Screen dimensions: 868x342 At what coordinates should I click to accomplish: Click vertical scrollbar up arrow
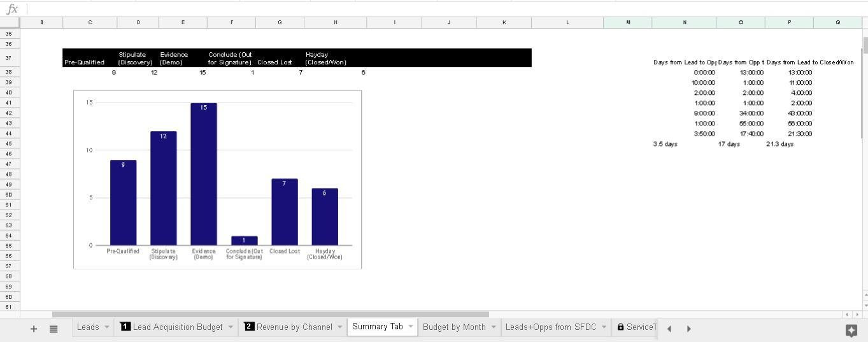865,295
